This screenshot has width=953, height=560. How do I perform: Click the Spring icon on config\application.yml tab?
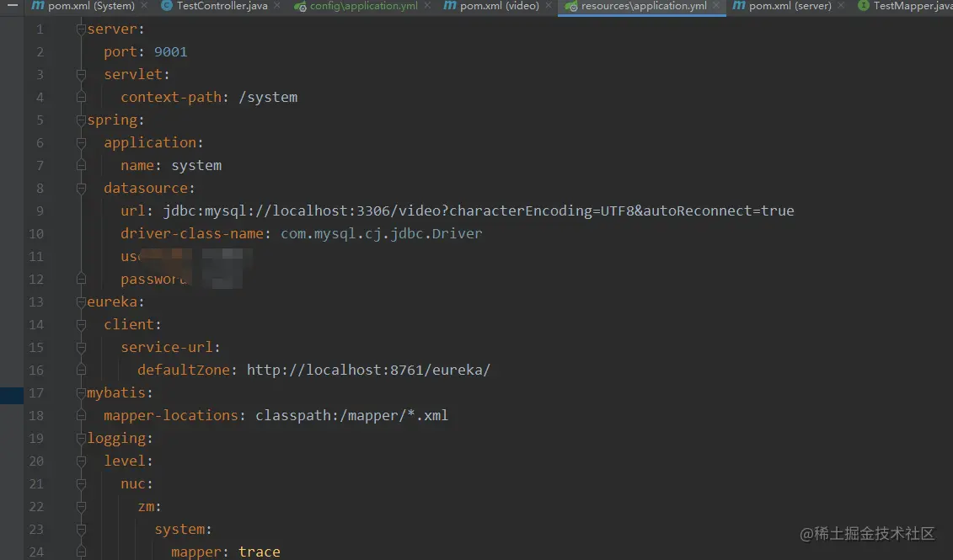click(x=300, y=6)
